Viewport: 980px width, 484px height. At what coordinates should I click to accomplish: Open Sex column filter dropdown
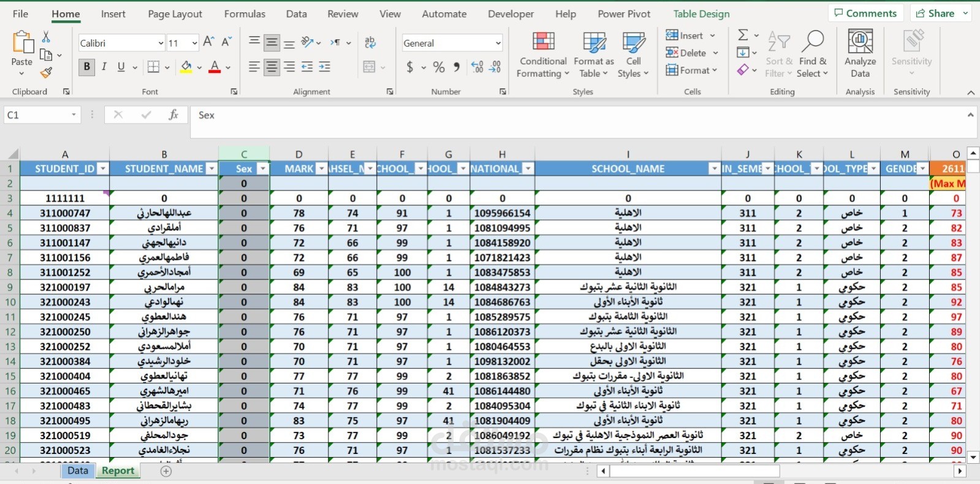(262, 168)
